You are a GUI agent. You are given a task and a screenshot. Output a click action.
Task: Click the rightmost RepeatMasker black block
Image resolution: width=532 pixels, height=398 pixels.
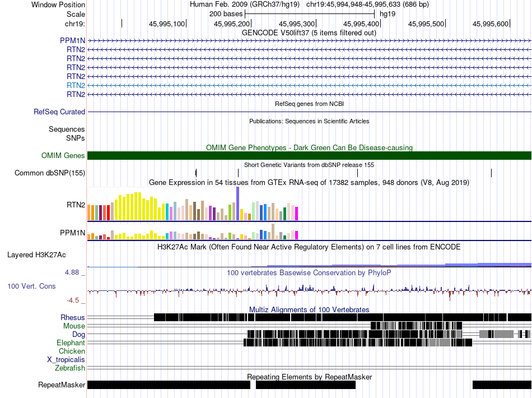[x=502, y=385]
